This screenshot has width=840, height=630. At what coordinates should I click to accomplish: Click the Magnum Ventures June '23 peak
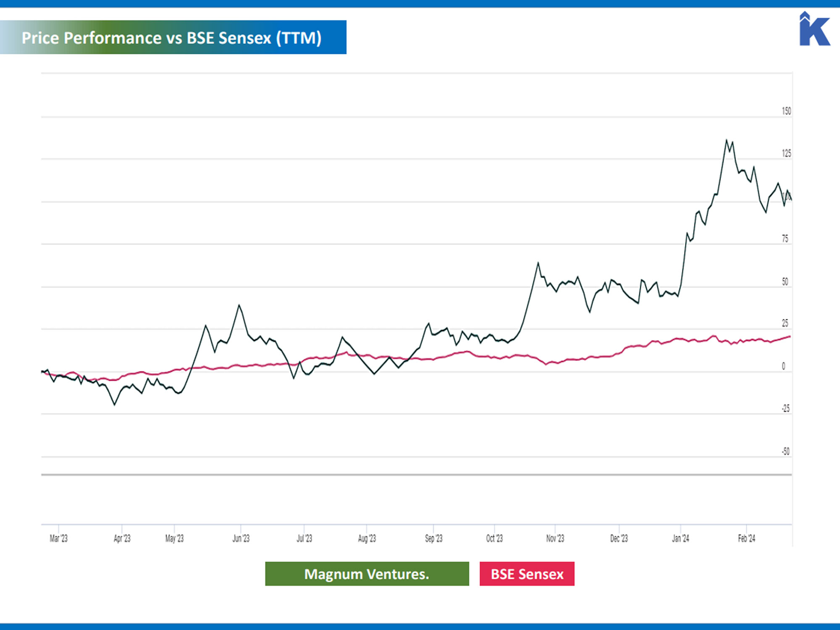[x=239, y=305]
